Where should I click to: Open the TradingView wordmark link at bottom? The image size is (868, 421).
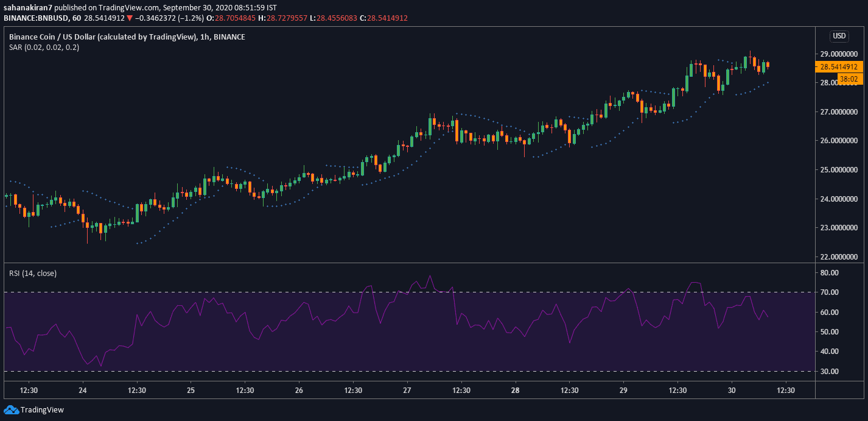click(42, 410)
